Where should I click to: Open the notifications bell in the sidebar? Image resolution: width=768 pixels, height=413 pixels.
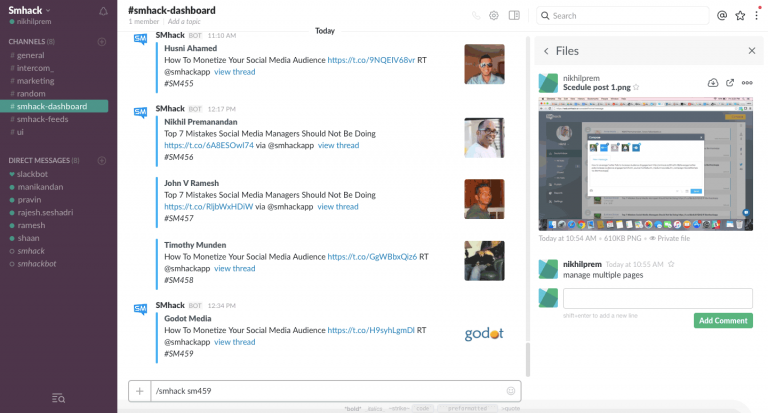tap(104, 11)
